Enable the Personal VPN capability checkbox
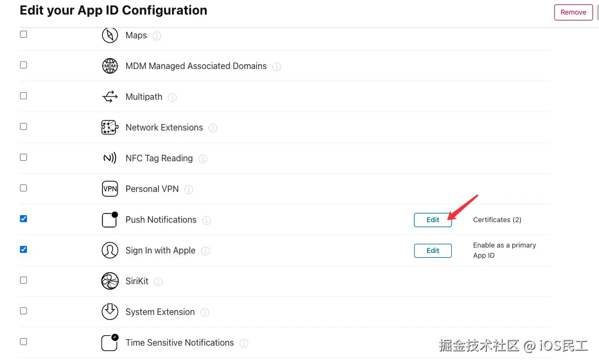 (x=23, y=188)
